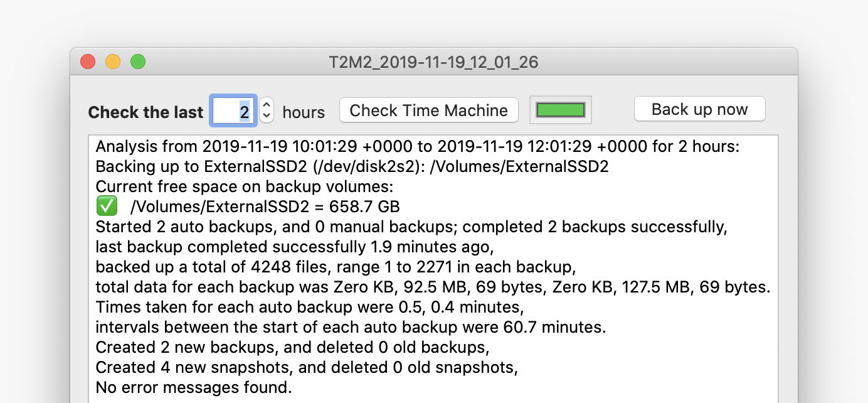This screenshot has width=868, height=403.
Task: Click the 'Current free space on backup volumes' line
Action: pos(245,186)
